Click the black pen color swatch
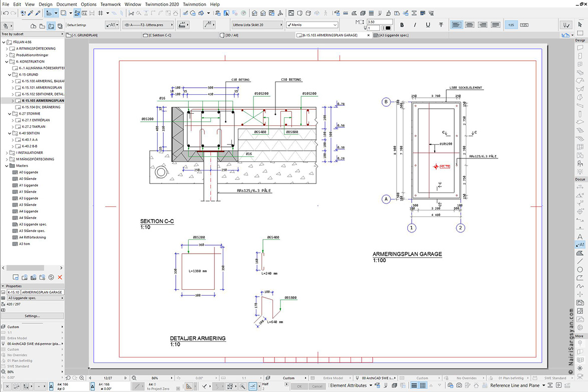588x392 pixels. point(388,28)
